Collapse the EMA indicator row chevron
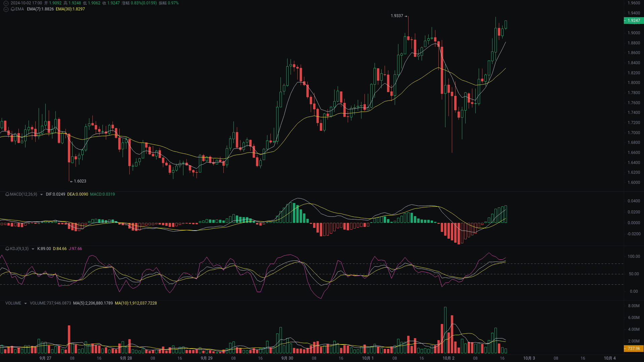 (6, 9)
